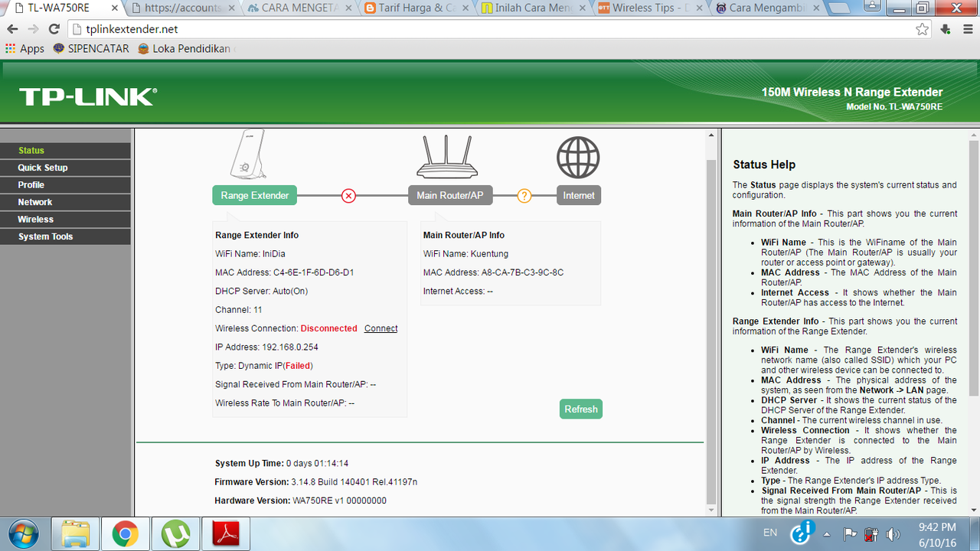Open the Status menu item
This screenshot has width=980, height=551.
click(x=65, y=151)
